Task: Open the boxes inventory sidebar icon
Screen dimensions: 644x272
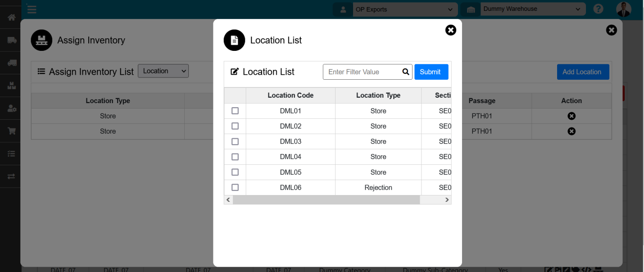Action: click(x=12, y=86)
